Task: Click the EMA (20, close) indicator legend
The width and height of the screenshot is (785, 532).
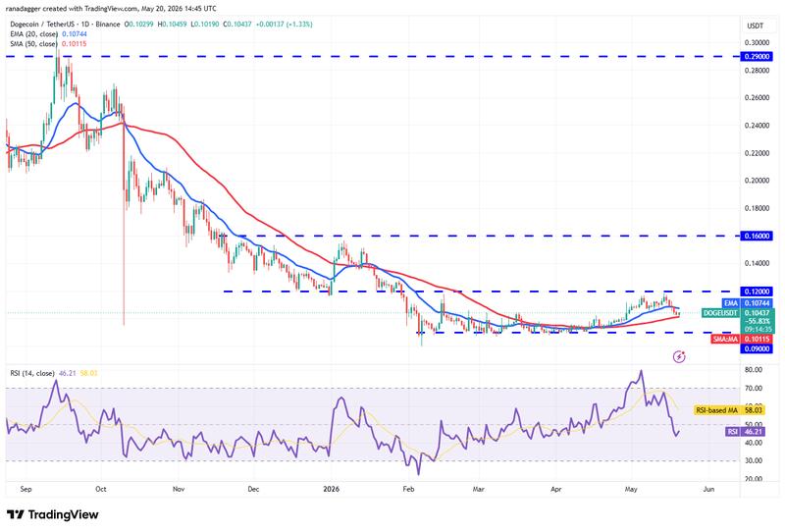Action: tap(33, 34)
